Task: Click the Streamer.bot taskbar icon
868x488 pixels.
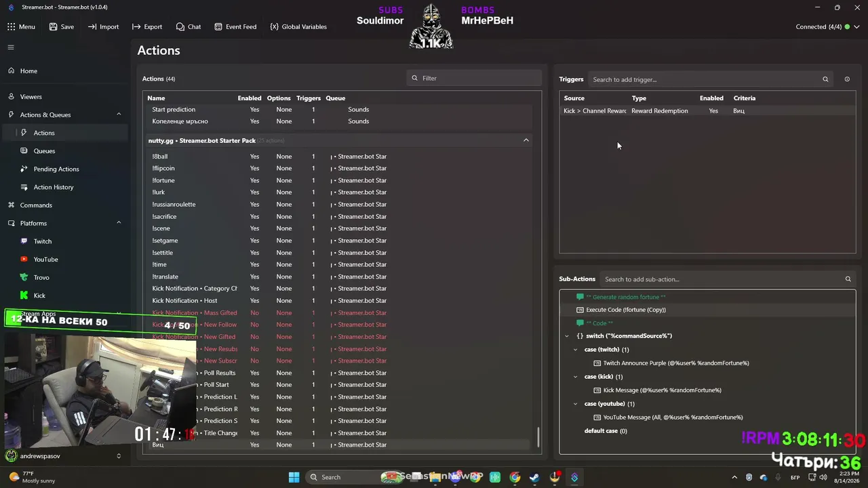Action: point(574,477)
